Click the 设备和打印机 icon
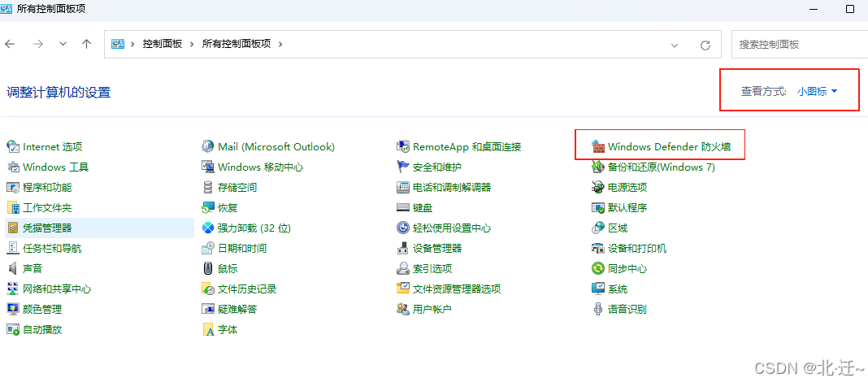This screenshot has width=868, height=382. (x=598, y=248)
